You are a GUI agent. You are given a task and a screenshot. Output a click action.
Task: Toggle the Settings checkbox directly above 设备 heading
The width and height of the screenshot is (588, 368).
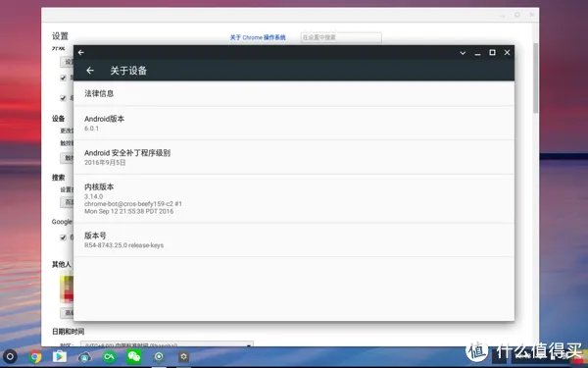click(63, 98)
